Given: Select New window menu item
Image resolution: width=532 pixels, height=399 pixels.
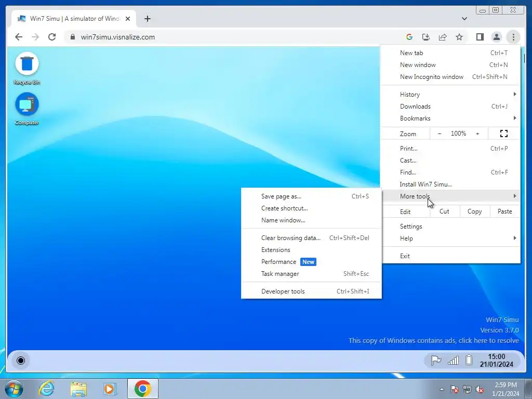Looking at the screenshot, I should click(450, 65).
